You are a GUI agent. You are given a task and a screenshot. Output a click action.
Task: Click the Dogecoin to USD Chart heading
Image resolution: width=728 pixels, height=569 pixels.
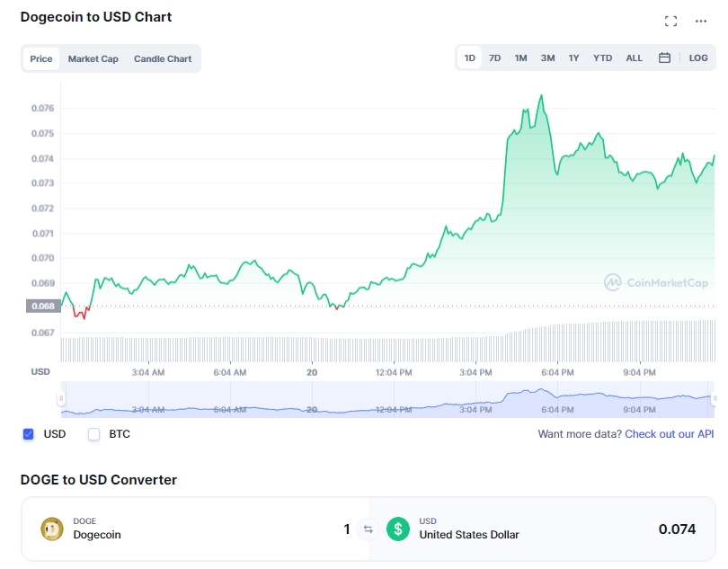pos(96,17)
